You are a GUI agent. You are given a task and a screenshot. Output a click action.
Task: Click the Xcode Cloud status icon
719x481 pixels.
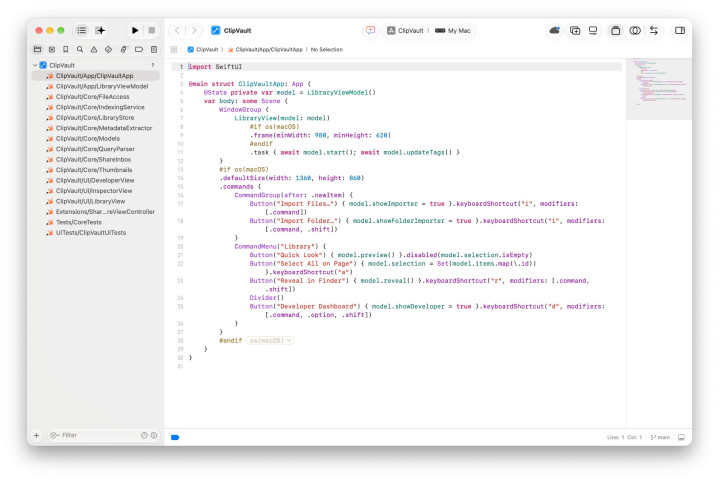click(554, 30)
